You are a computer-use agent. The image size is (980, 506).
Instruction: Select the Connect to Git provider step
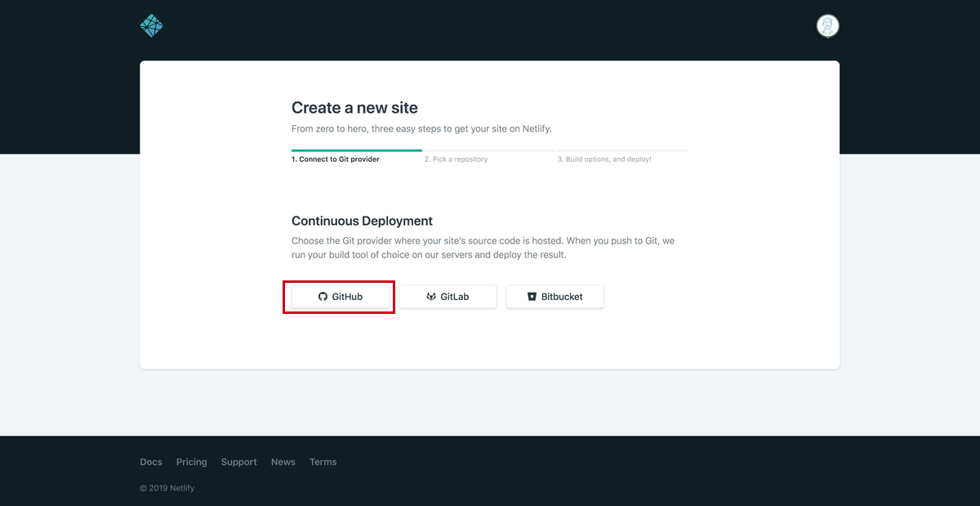pyautogui.click(x=336, y=159)
